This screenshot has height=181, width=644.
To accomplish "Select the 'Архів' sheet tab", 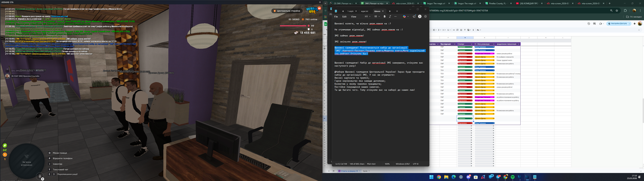I will click(x=366, y=171).
